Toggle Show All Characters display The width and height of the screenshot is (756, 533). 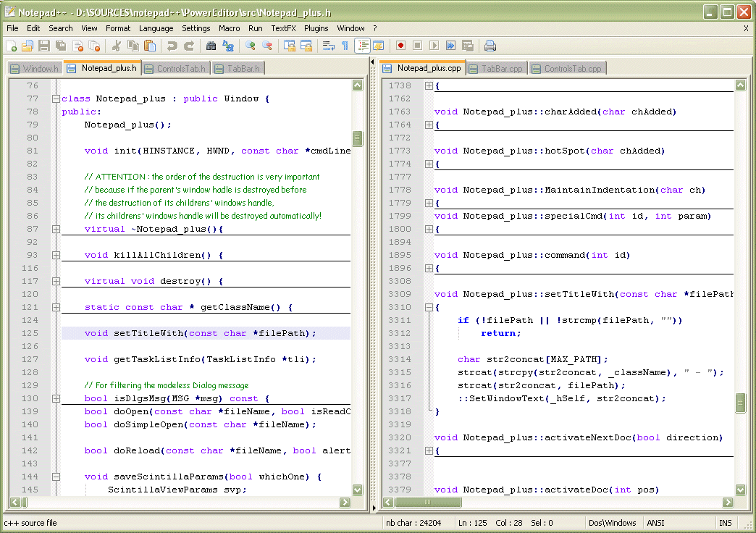click(x=346, y=45)
